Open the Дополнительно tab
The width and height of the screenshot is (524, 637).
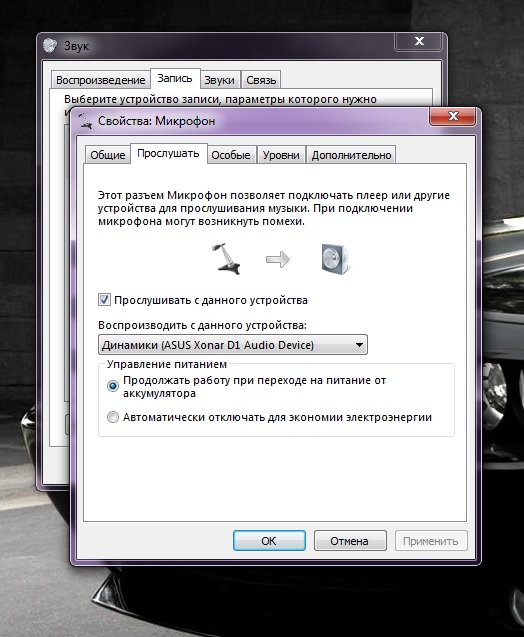tap(351, 155)
